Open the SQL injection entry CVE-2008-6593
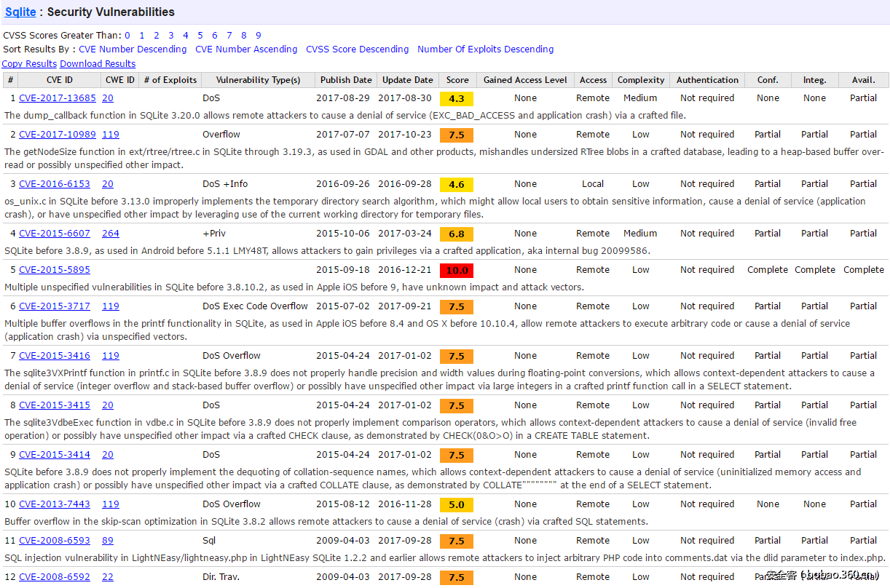Image resolution: width=890 pixels, height=588 pixels. [x=55, y=540]
